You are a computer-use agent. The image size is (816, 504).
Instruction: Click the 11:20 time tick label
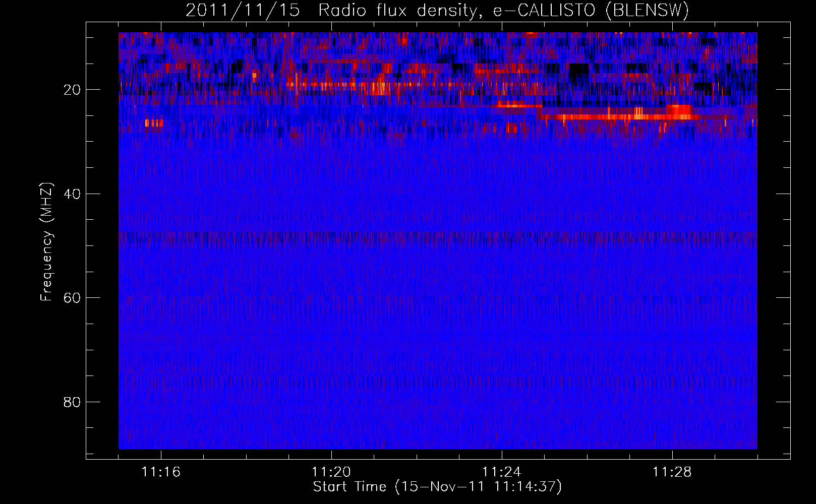tap(331, 472)
